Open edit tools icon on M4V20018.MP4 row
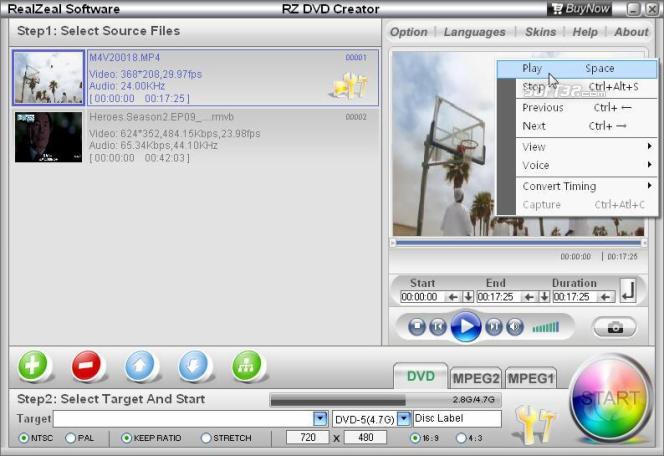 (349, 86)
